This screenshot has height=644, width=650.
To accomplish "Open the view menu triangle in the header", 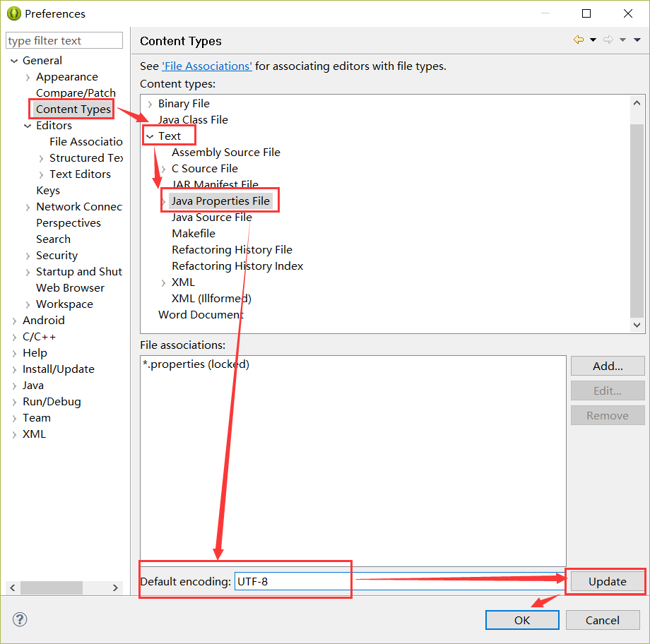I will pos(637,40).
